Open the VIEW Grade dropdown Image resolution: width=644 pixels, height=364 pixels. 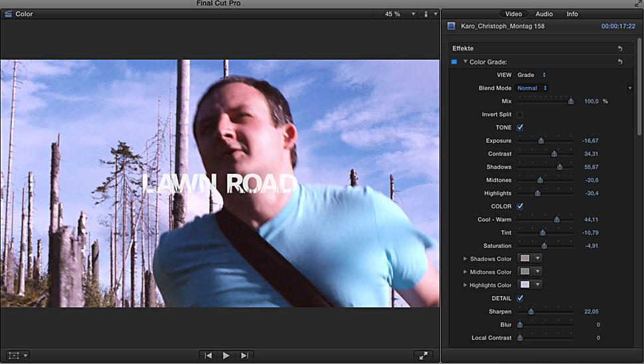532,75
